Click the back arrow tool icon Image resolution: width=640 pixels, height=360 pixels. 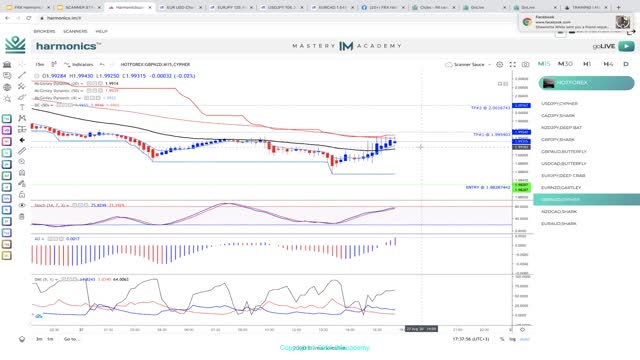[22, 140]
